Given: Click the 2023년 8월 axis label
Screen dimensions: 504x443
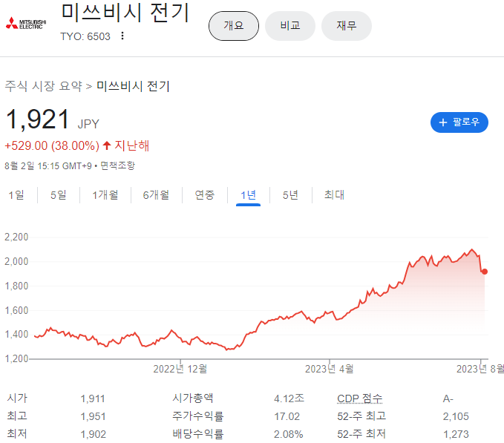Looking at the screenshot, I should 480,369.
